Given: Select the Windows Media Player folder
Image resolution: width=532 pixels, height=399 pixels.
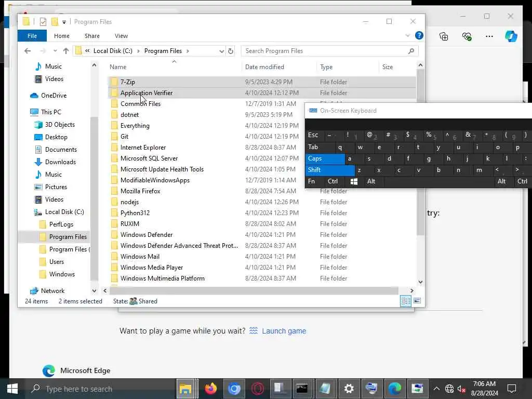Looking at the screenshot, I should pyautogui.click(x=152, y=268).
